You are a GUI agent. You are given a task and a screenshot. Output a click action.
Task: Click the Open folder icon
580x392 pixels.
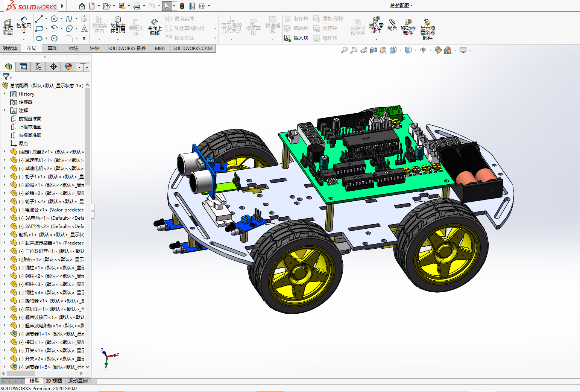[106, 6]
